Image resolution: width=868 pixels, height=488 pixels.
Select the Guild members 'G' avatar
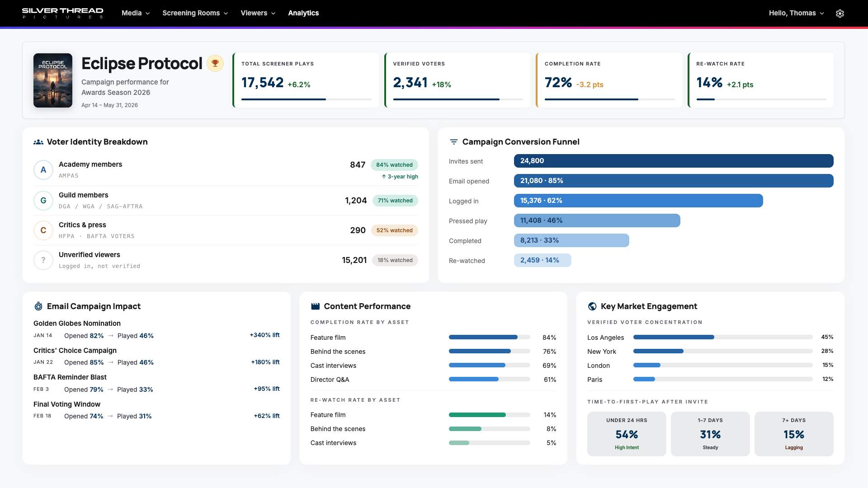[x=43, y=201]
